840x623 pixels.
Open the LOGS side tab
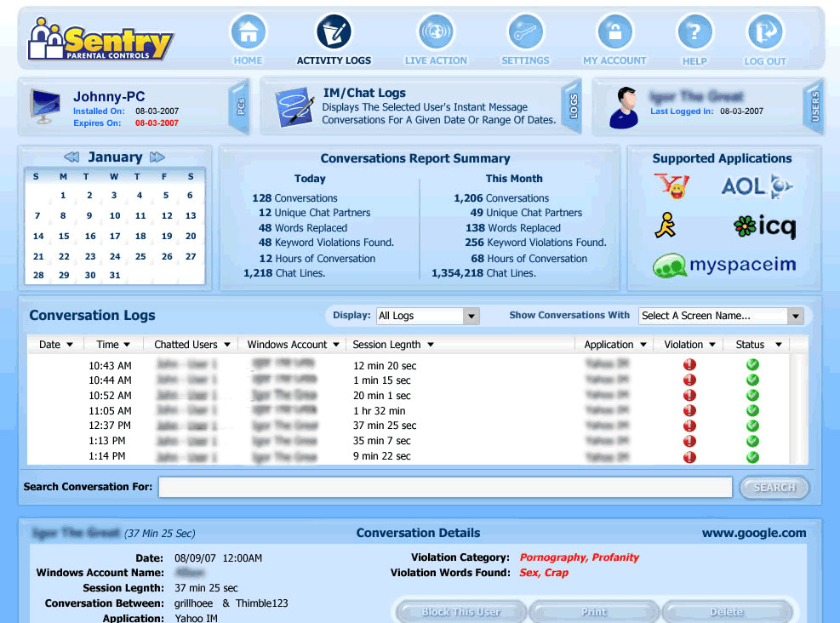click(573, 106)
